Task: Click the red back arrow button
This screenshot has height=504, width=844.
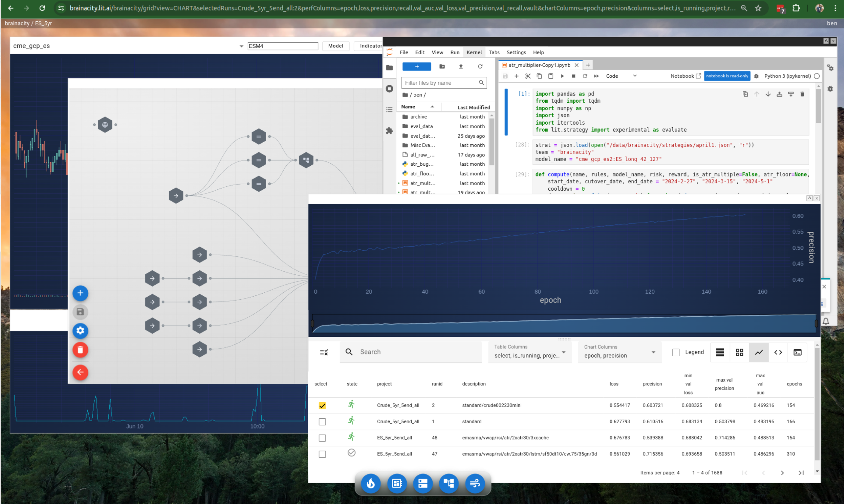Action: 80,372
